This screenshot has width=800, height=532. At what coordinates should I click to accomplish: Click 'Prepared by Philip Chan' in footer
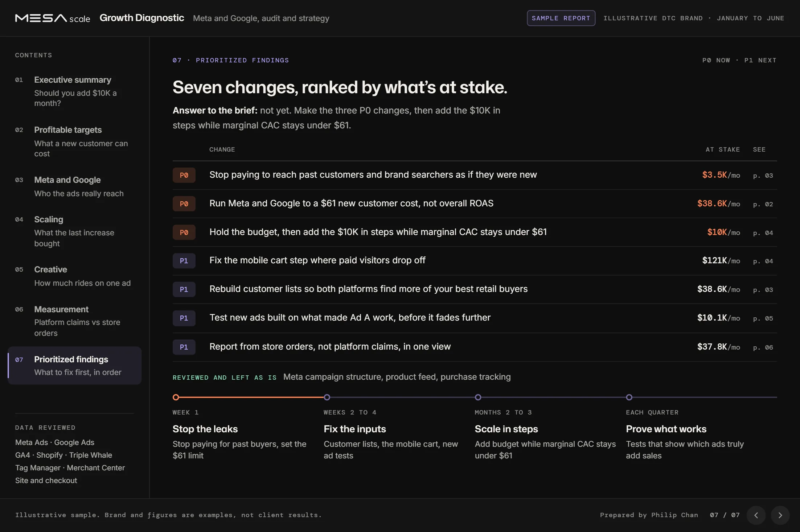pos(649,515)
